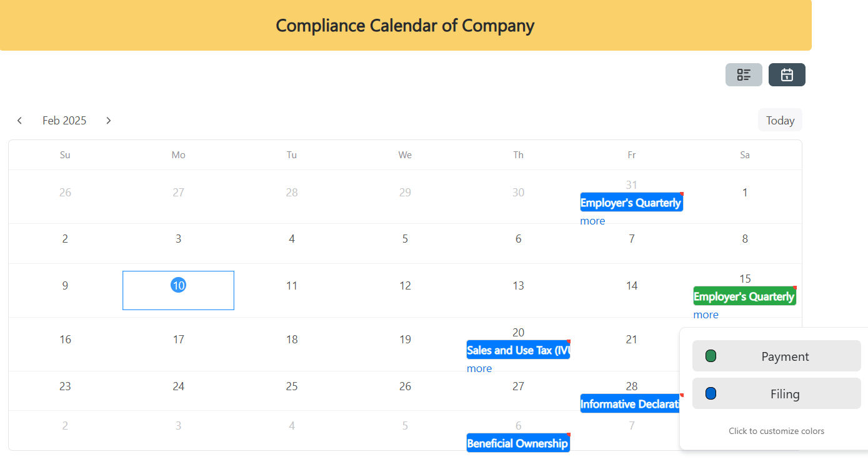Screen dimensions: 868x474
Task: Open Sales and Use Tax event
Action: [x=518, y=350]
